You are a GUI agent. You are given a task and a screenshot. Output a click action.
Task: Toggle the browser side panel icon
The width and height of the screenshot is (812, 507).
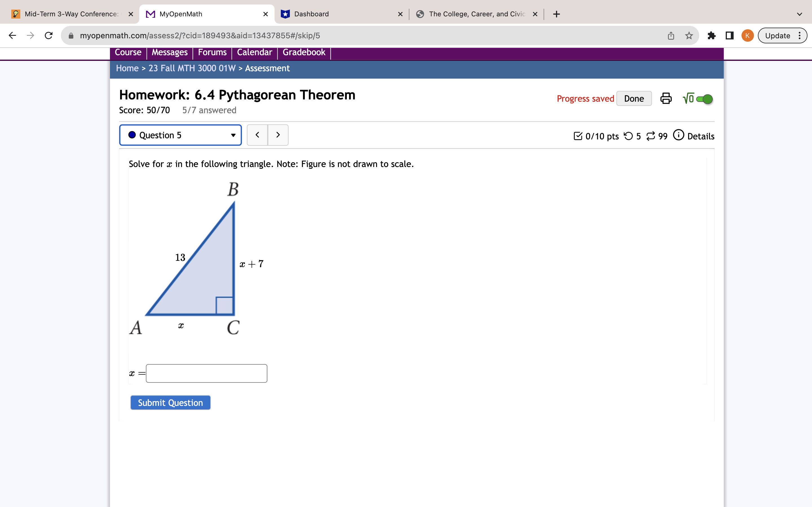click(729, 35)
